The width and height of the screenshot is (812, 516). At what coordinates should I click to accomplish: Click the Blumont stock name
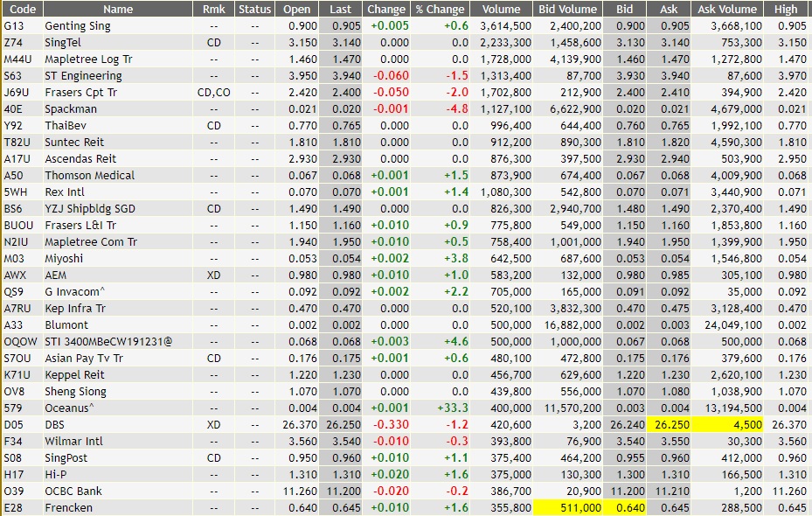click(66, 324)
